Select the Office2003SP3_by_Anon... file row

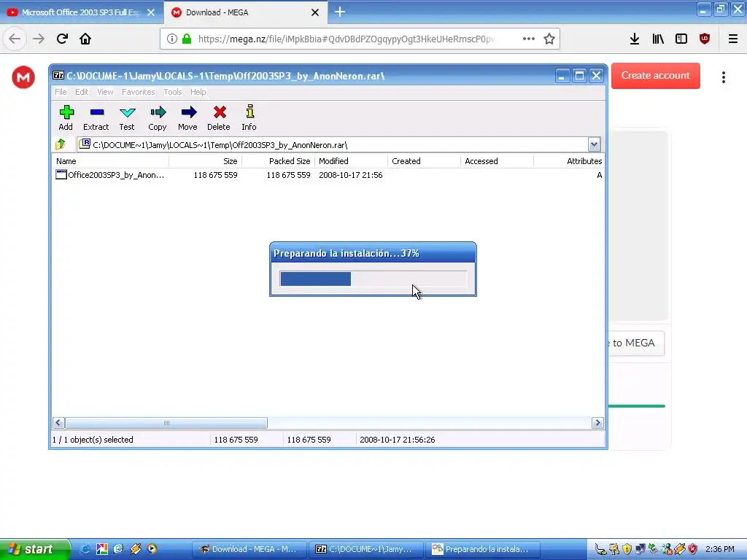click(x=329, y=175)
